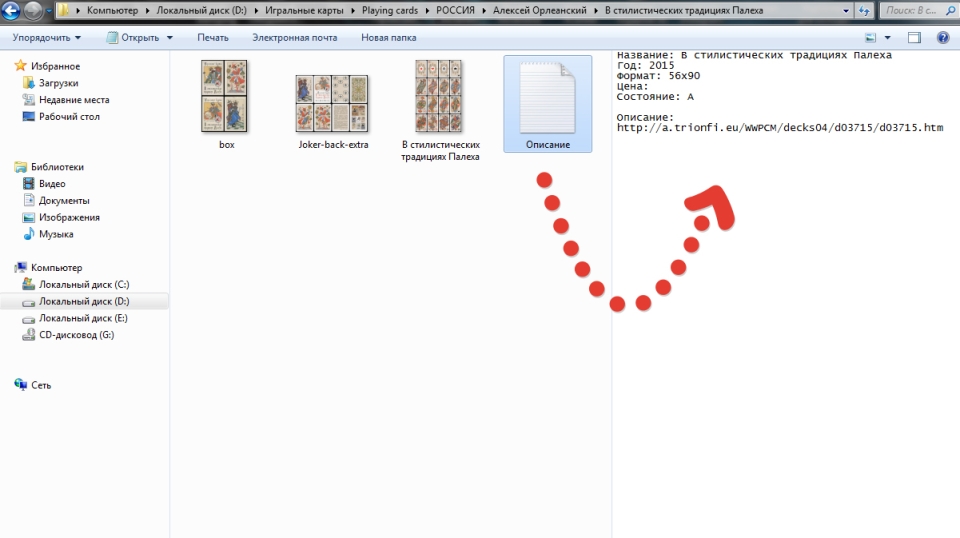Select Избранное star icon

coord(21,65)
